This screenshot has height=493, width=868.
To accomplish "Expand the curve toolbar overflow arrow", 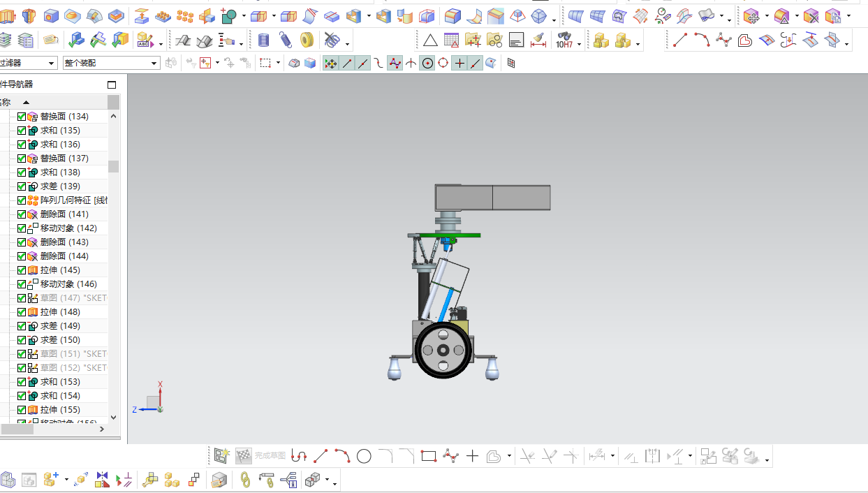I will [847, 44].
